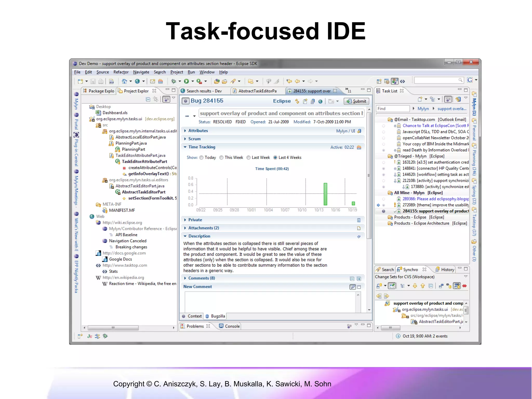Toggle pin current synchronization in Synchronize view
Image resolution: width=532 pixels, height=399 pixels.
pyautogui.click(x=392, y=286)
